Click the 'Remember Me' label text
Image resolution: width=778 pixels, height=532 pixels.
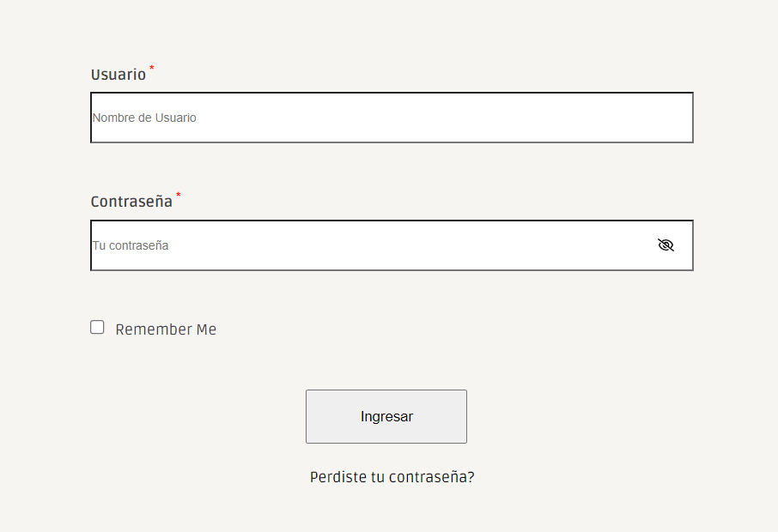(166, 329)
